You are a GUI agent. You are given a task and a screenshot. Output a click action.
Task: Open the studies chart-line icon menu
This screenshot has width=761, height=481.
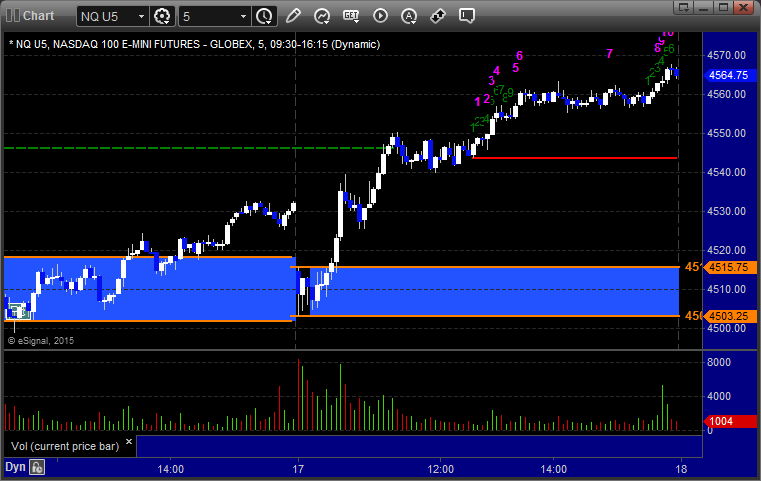point(322,16)
